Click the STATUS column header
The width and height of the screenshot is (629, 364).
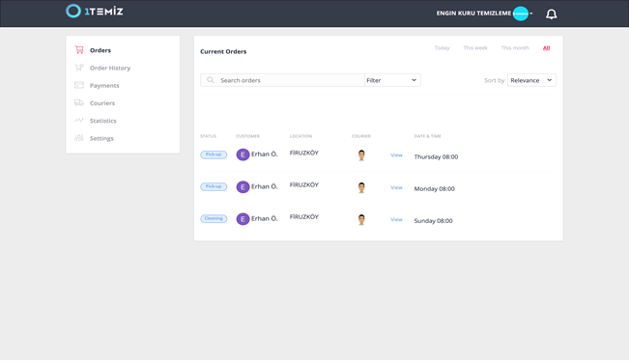click(208, 136)
